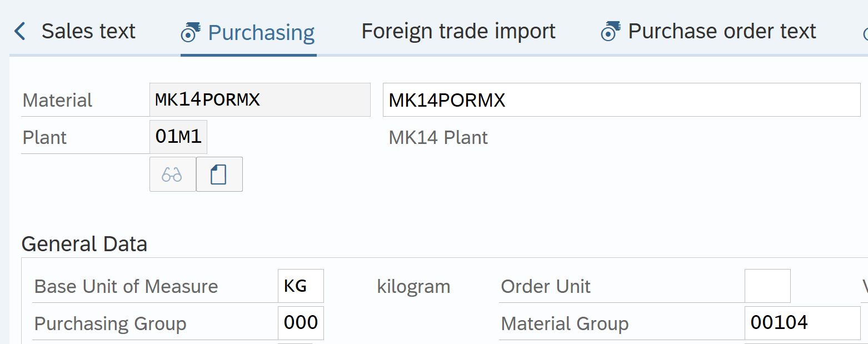Screen dimensions: 868x344
Task: Click the kilogram unit description text
Action: (413, 287)
